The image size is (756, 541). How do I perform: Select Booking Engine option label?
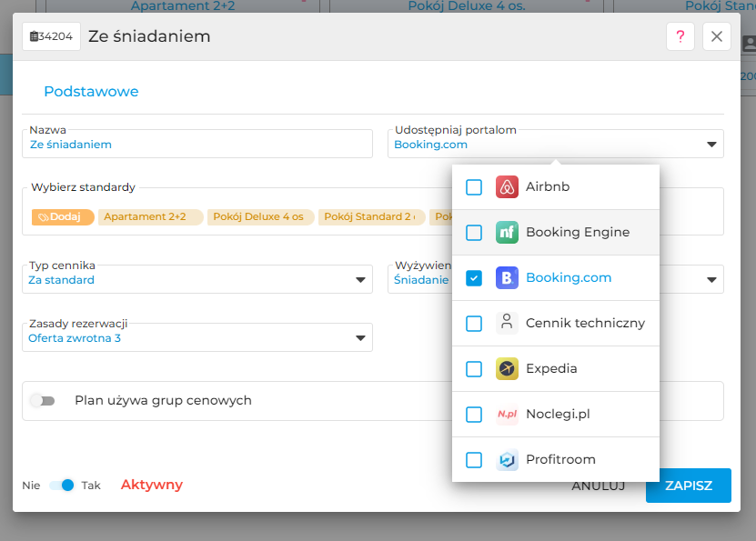(578, 232)
